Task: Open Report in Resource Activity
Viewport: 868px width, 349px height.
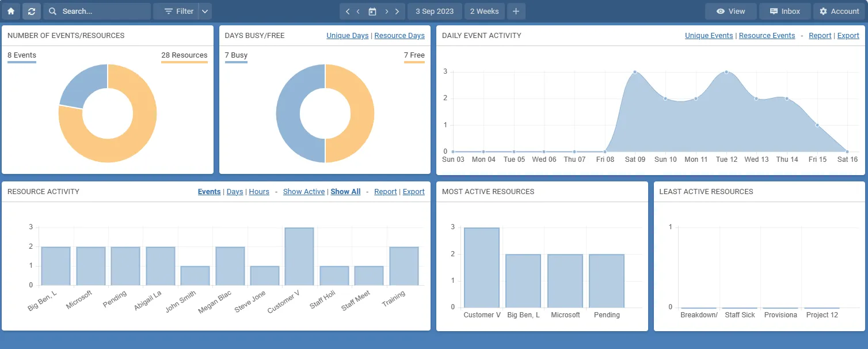Action: pos(385,192)
